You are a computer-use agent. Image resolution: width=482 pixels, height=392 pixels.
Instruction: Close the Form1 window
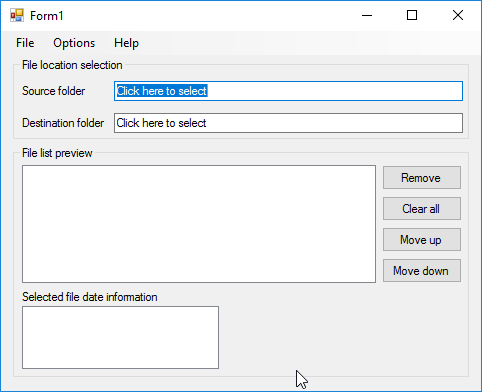[458, 15]
